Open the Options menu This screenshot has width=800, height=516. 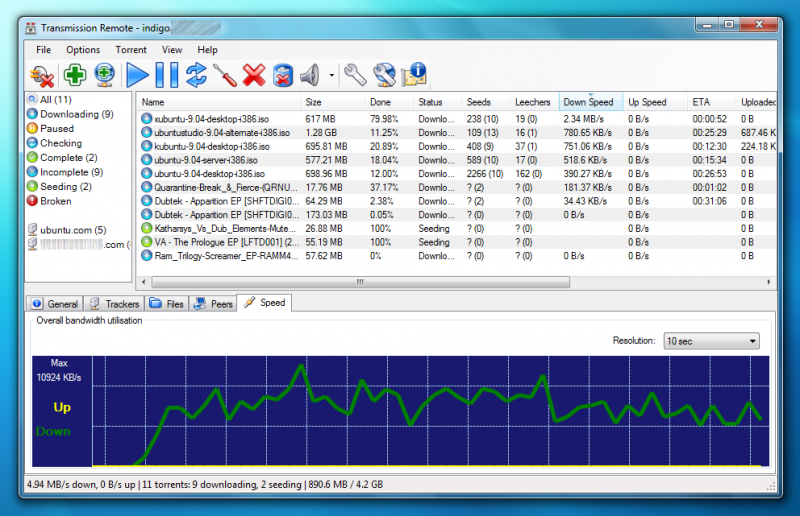click(x=83, y=50)
